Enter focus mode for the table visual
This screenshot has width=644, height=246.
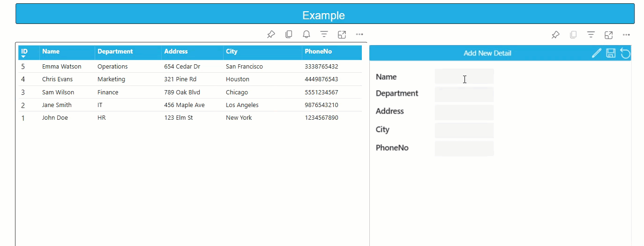[342, 34]
